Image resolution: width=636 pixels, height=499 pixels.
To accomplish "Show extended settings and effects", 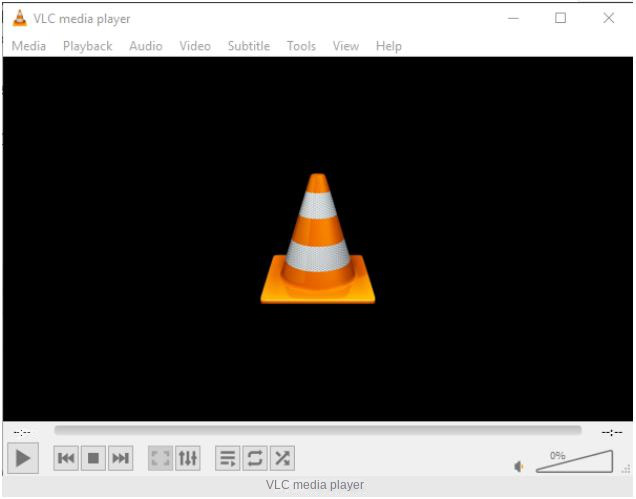I will coord(188,458).
